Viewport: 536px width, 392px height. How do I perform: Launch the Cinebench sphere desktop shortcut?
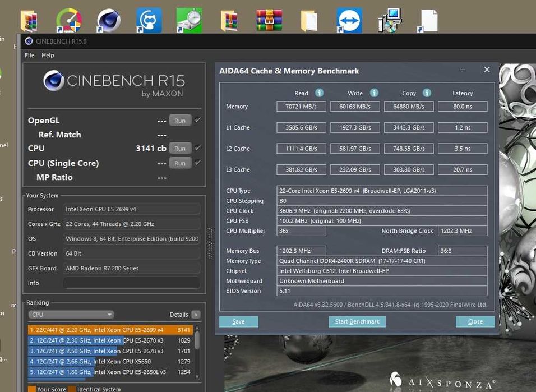click(109, 21)
